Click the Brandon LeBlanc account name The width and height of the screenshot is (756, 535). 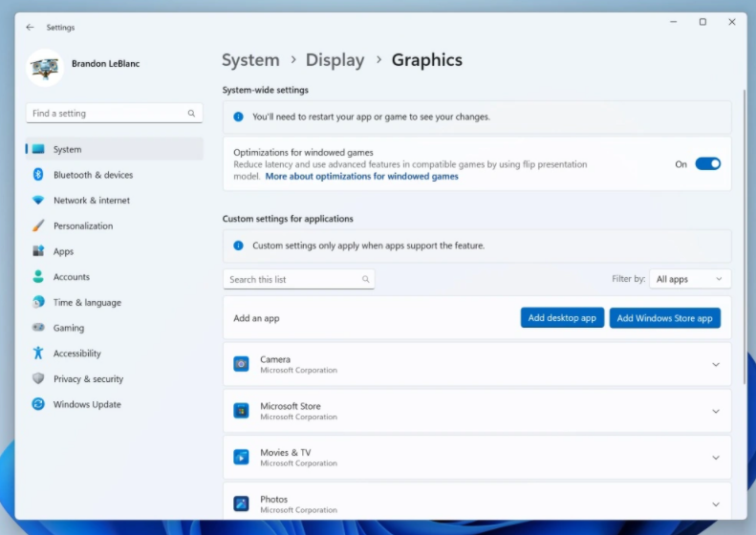(105, 64)
